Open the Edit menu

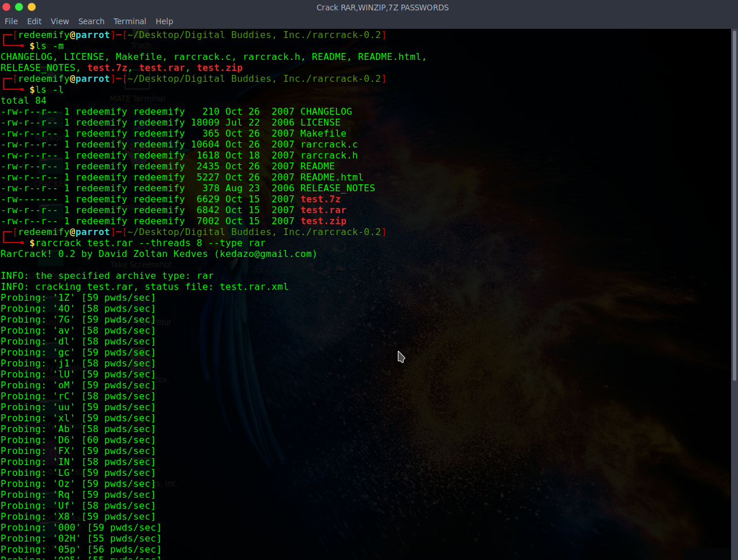[34, 21]
